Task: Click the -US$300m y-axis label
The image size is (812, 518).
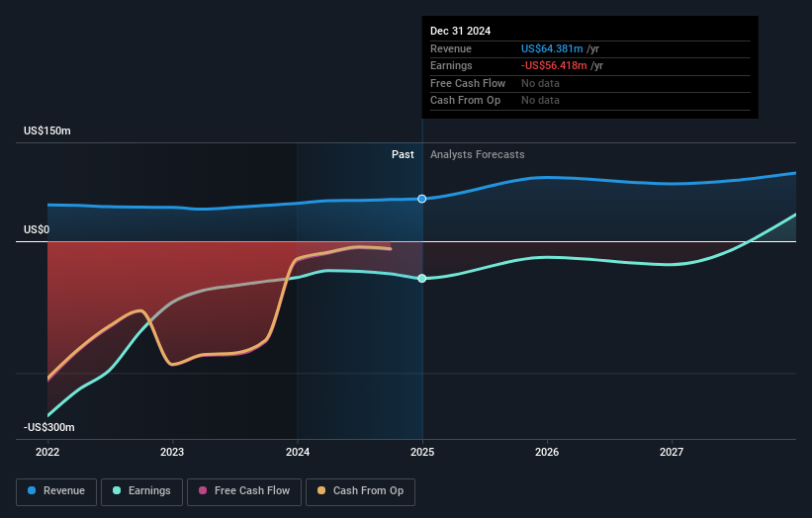Action: [x=49, y=427]
